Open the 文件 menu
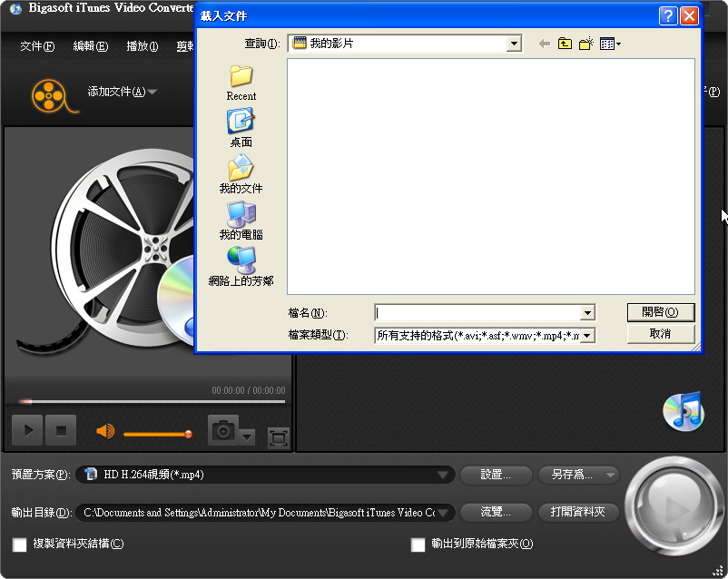728x579 pixels. coord(36,46)
